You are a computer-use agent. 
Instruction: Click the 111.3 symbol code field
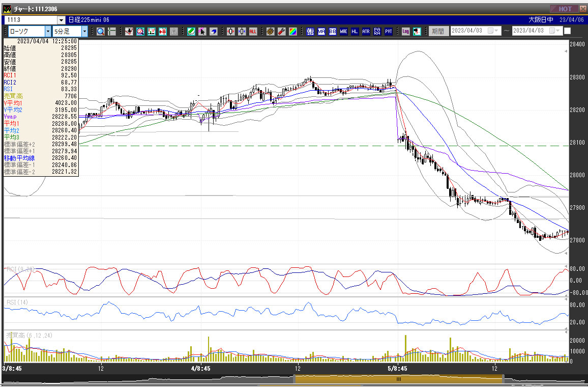[31, 20]
